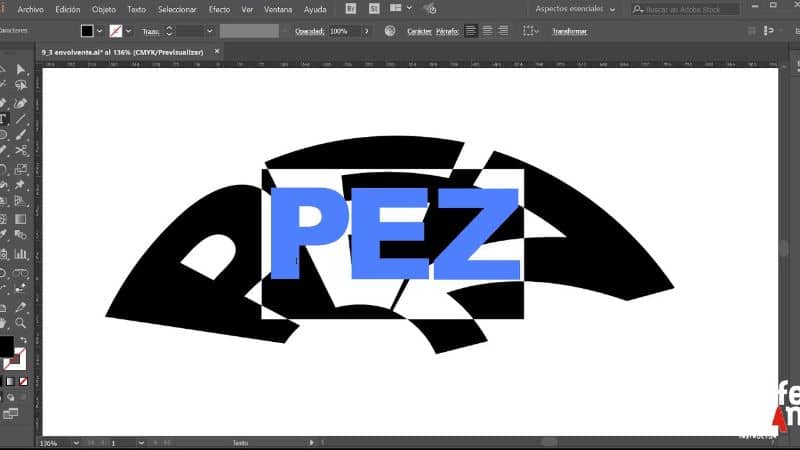Click the stroke none swatch in control bar
Image resolution: width=800 pixels, height=450 pixels.
click(x=116, y=31)
